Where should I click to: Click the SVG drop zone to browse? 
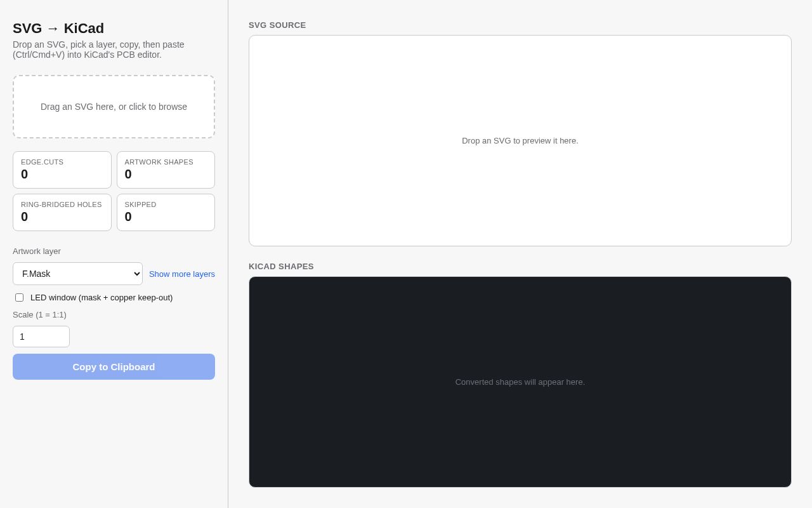[x=114, y=107]
